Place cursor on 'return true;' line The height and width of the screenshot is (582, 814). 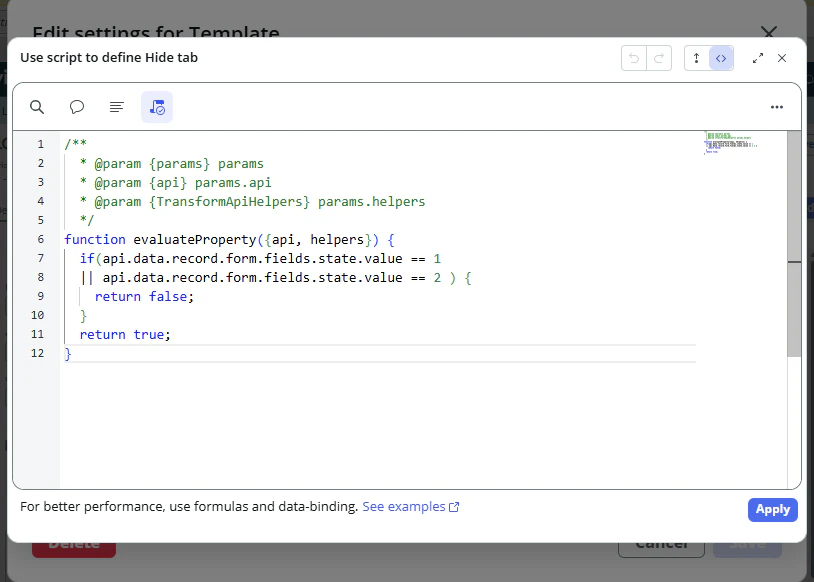125,334
